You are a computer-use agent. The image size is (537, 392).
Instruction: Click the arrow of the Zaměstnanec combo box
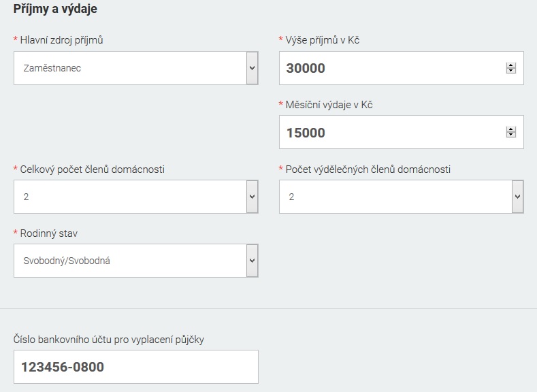[253, 68]
